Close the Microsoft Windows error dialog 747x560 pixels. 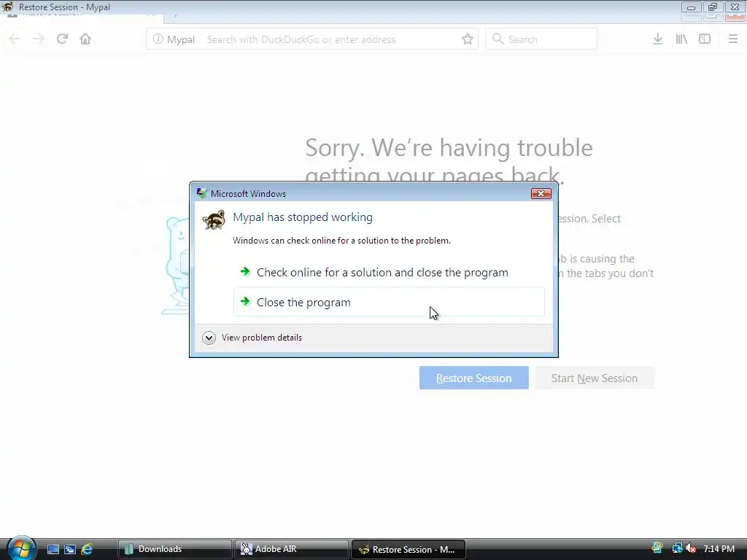[x=541, y=193]
